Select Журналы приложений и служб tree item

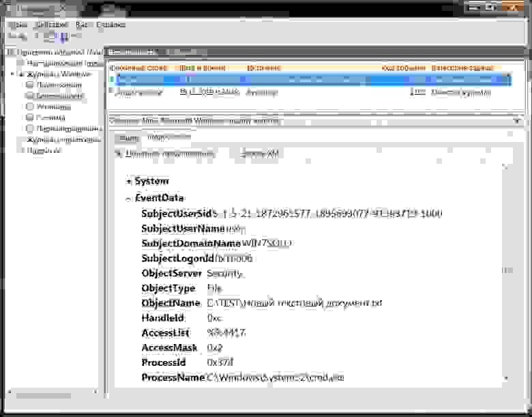tap(64, 139)
